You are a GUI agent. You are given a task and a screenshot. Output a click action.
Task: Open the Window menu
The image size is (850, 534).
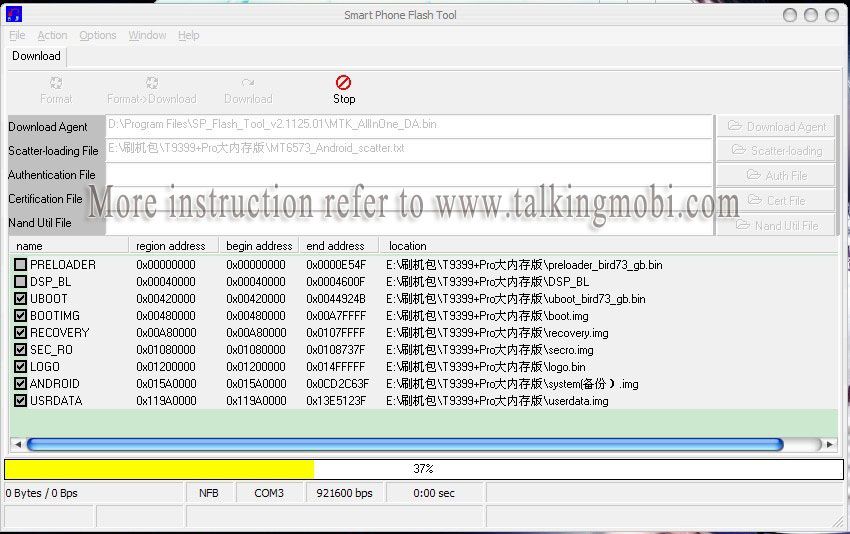(147, 35)
